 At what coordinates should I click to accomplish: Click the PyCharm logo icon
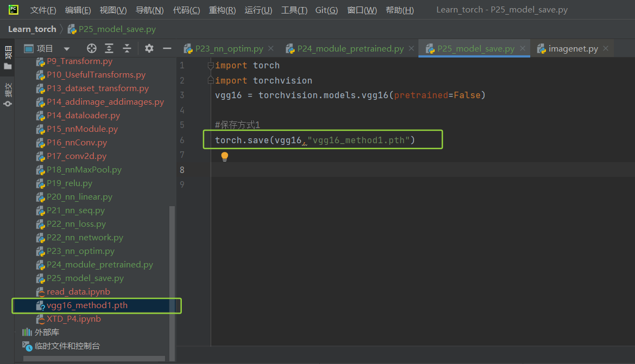14,10
